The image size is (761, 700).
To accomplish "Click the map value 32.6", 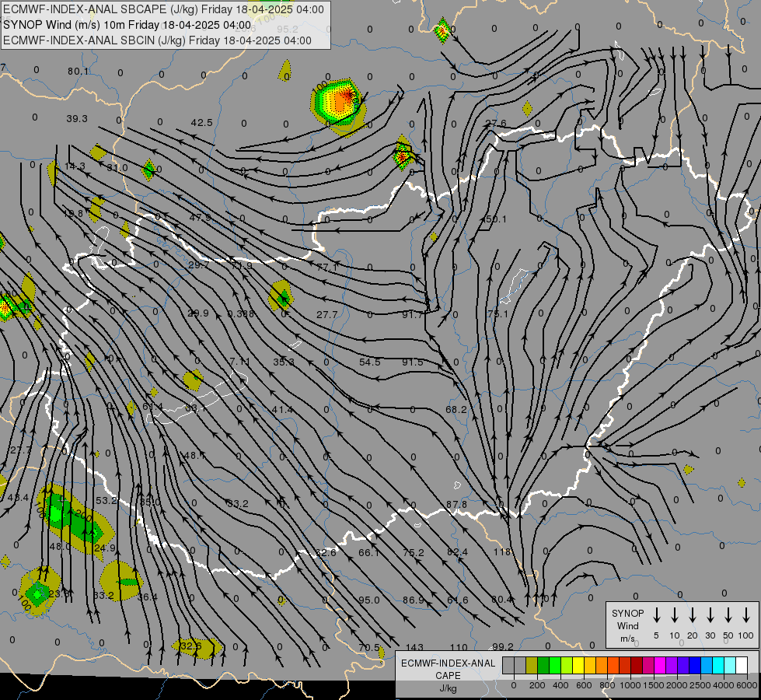I will point(190,646).
